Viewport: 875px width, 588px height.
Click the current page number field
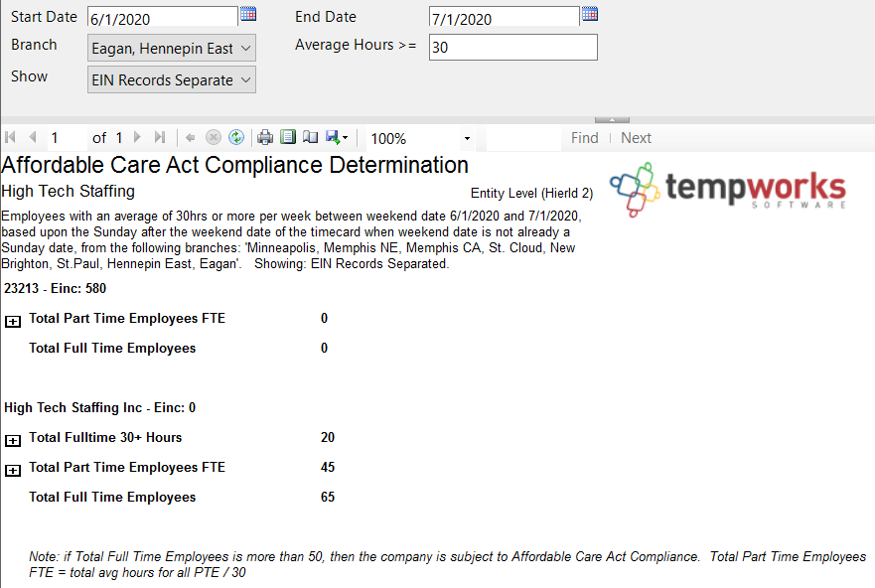pyautogui.click(x=66, y=138)
